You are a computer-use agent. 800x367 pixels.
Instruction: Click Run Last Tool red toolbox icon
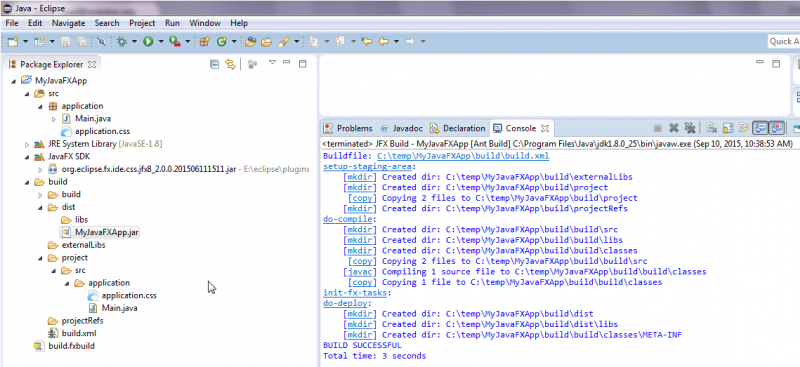point(175,42)
